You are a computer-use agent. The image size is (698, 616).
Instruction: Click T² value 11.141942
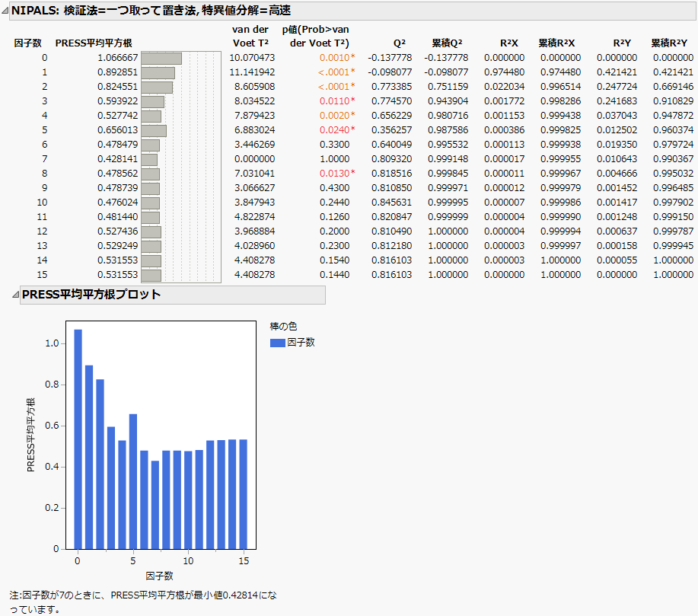252,72
